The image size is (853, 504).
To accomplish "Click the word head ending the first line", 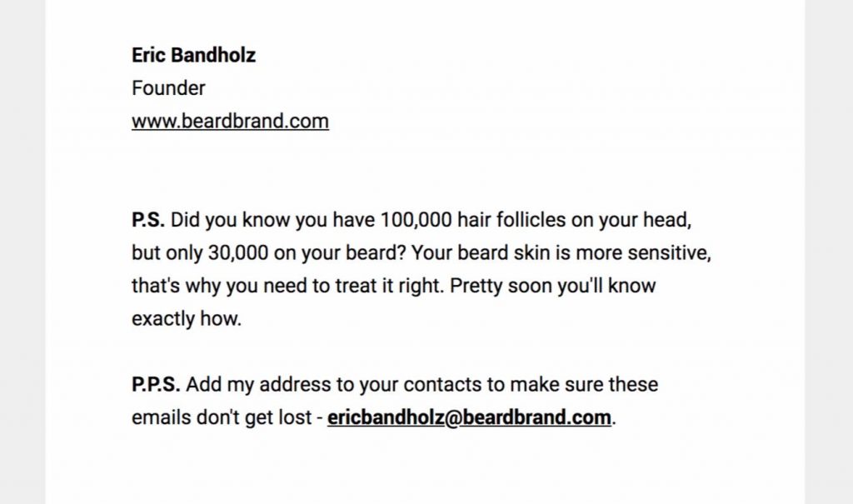I will pos(667,220).
